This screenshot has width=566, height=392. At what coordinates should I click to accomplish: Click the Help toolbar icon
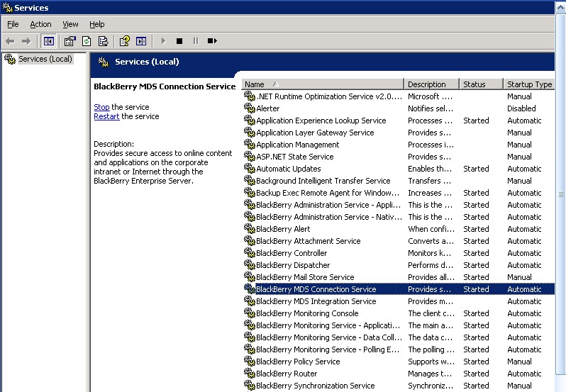click(125, 41)
